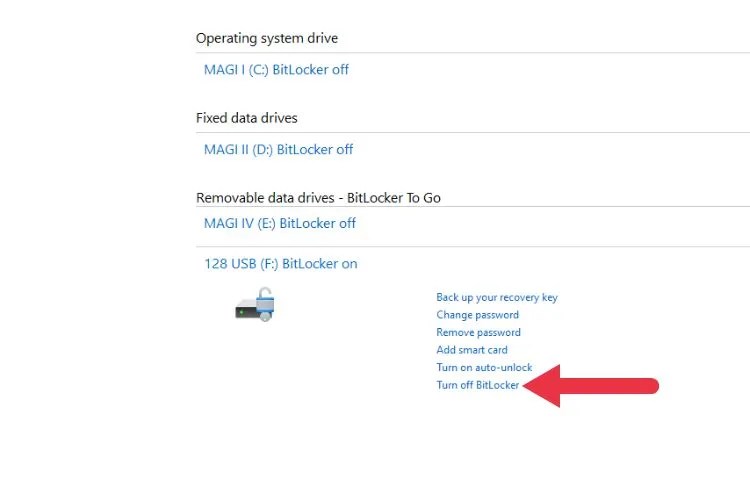Click the Add smart card link

tap(472, 350)
